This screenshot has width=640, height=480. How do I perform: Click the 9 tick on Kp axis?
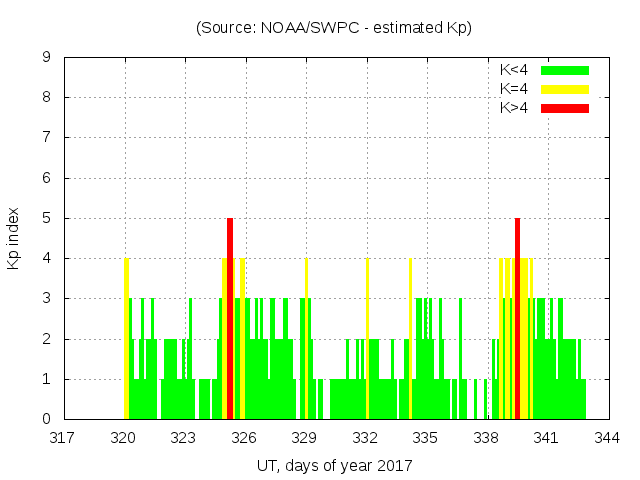pyautogui.click(x=47, y=57)
